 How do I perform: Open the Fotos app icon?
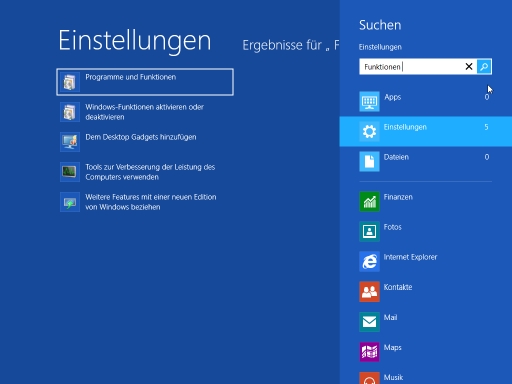369,231
